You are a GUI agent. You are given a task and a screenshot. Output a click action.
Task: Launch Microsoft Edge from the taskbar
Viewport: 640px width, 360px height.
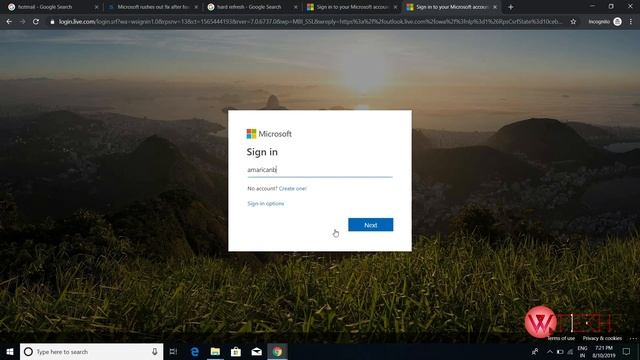coord(195,351)
